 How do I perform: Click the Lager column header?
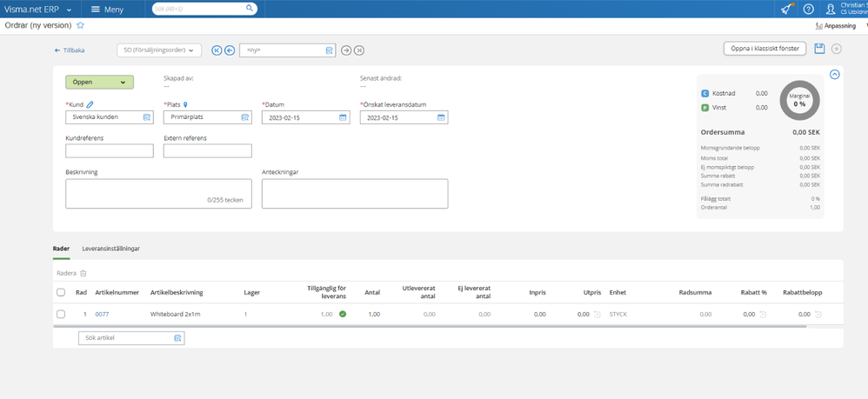tap(252, 292)
